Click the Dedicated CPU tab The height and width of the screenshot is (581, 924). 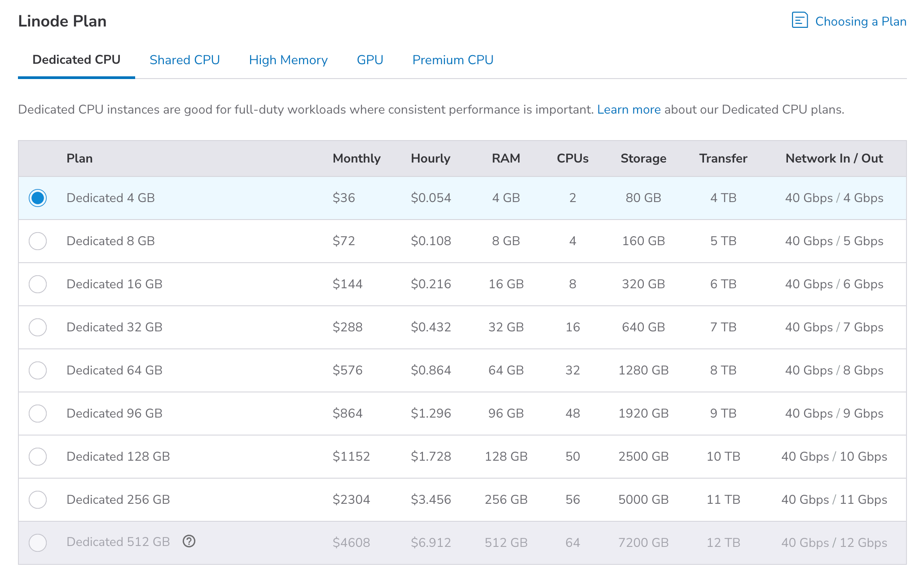click(76, 60)
